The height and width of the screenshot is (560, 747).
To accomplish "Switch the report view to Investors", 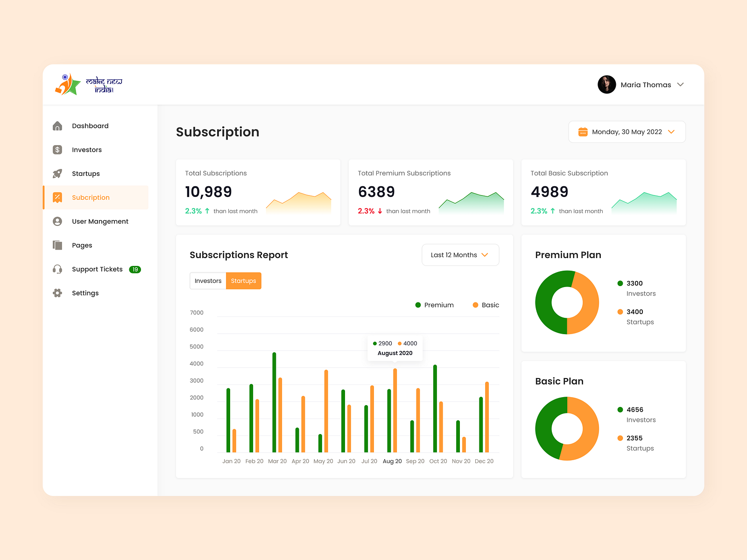I will (208, 280).
